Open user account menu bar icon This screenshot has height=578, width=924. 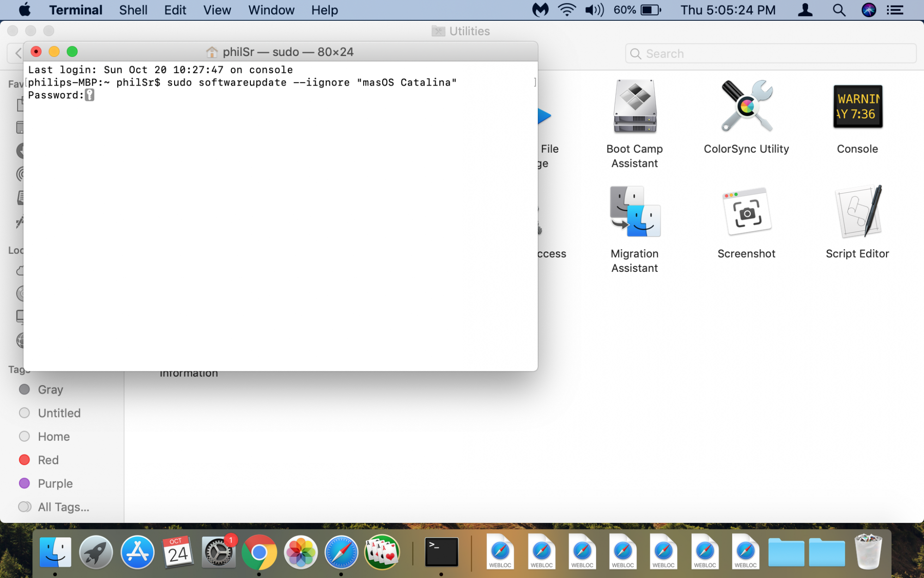(805, 10)
